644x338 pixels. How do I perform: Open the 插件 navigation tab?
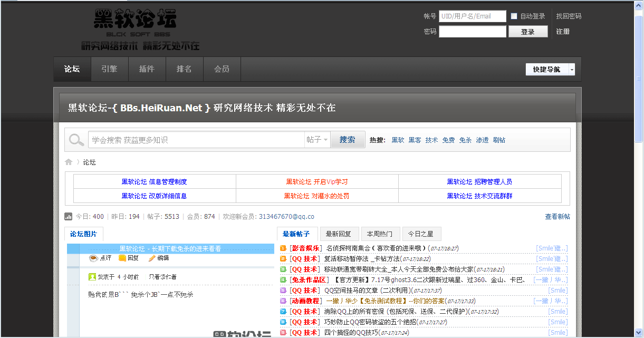click(147, 69)
